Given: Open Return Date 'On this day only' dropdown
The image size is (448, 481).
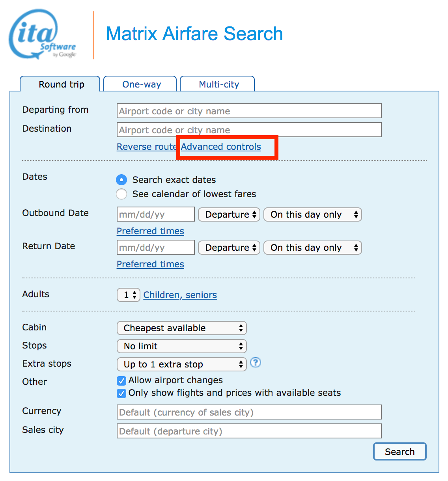Looking at the screenshot, I should [313, 248].
